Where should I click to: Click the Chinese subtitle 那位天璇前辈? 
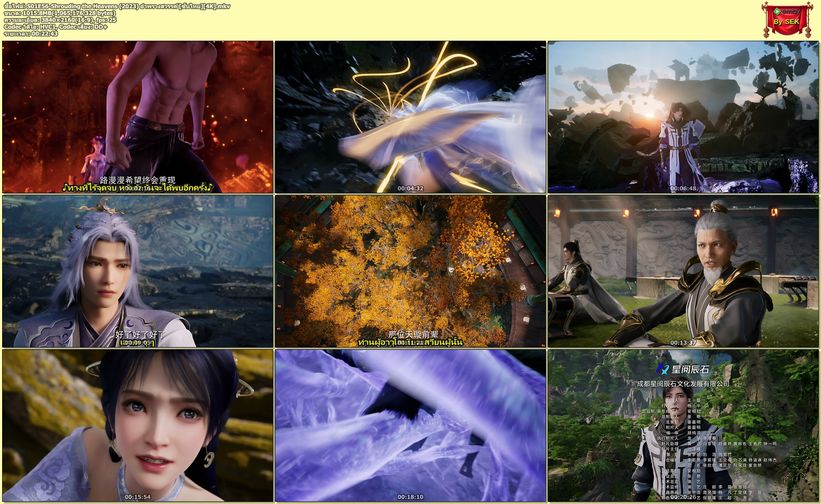(413, 334)
